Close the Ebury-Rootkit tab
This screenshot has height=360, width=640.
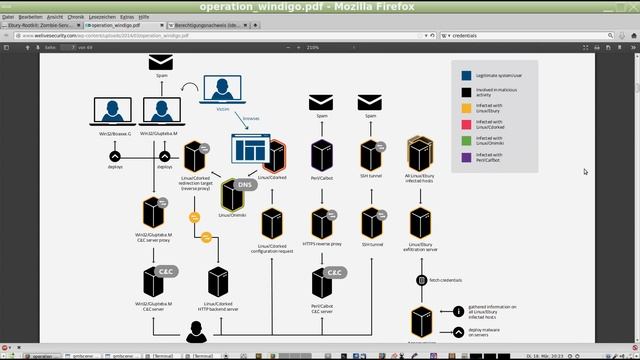(78, 25)
